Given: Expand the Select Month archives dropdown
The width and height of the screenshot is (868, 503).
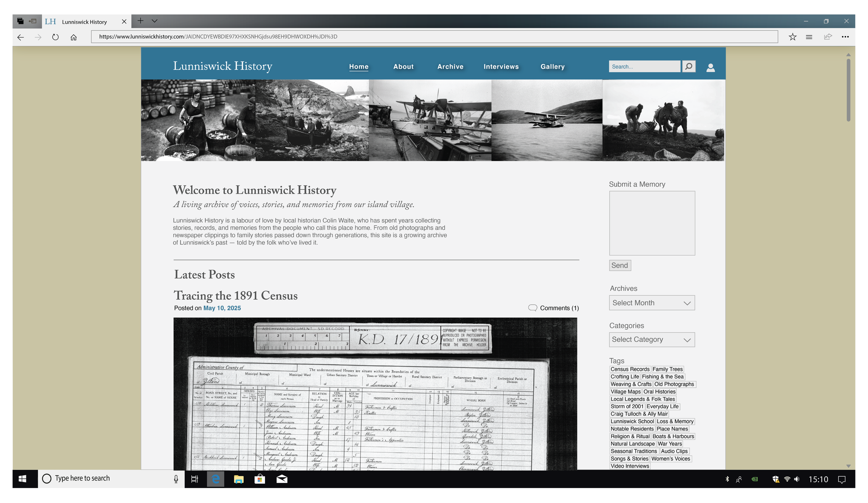Looking at the screenshot, I should pos(652,303).
